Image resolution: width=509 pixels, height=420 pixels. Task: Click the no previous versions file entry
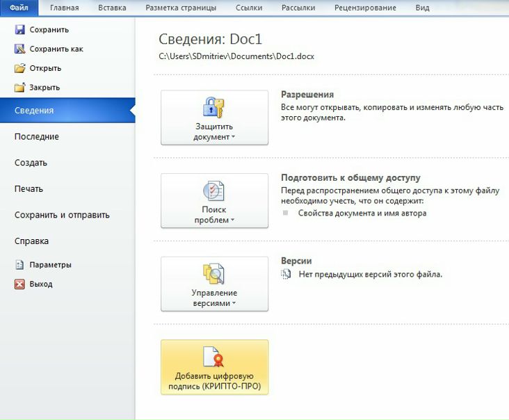(370, 275)
